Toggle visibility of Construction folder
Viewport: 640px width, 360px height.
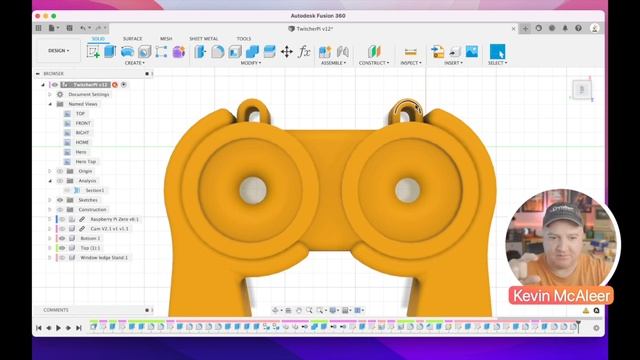60,209
